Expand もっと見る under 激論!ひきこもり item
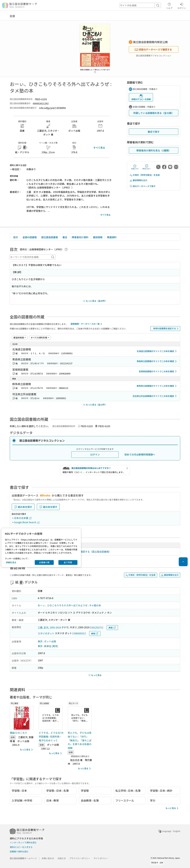This screenshot has width=190, height=868. (x=26, y=750)
